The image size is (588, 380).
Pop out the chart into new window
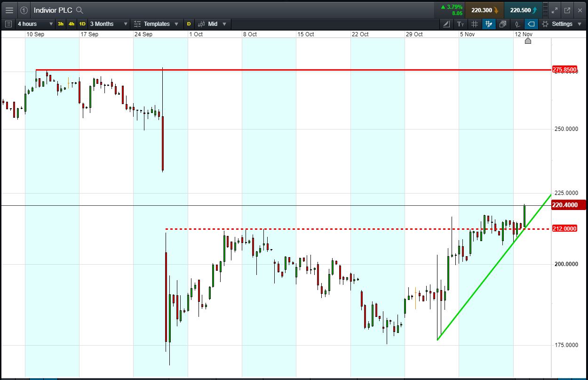567,10
